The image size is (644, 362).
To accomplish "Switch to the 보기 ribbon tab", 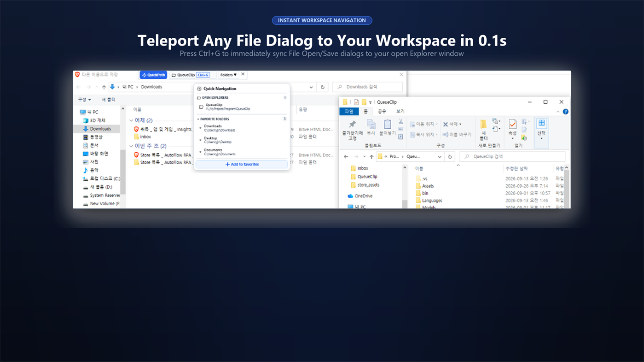I will point(400,111).
